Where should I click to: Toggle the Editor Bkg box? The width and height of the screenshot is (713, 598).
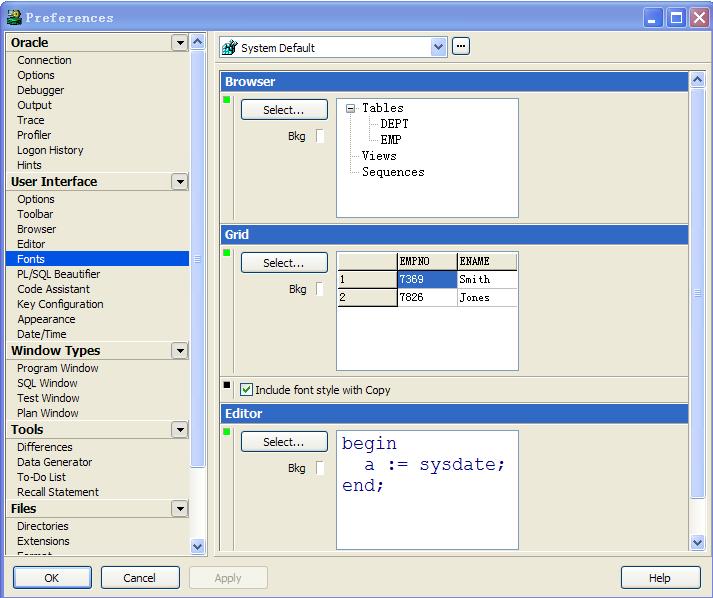tap(320, 468)
